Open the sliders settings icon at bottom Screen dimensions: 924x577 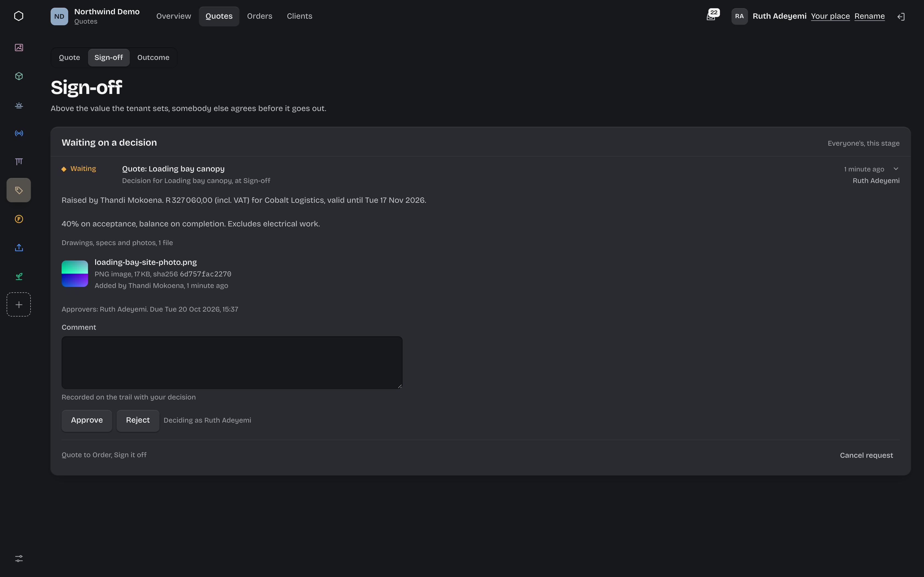[19, 558]
